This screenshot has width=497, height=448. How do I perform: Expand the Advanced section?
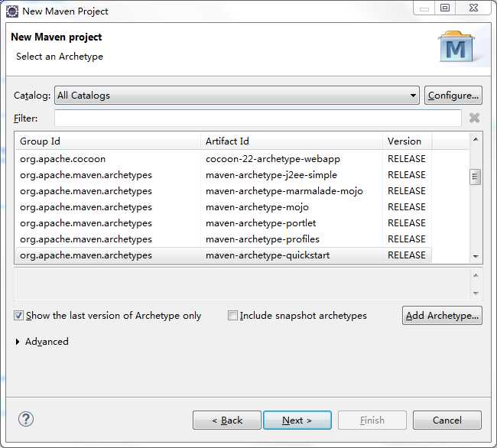tap(18, 342)
